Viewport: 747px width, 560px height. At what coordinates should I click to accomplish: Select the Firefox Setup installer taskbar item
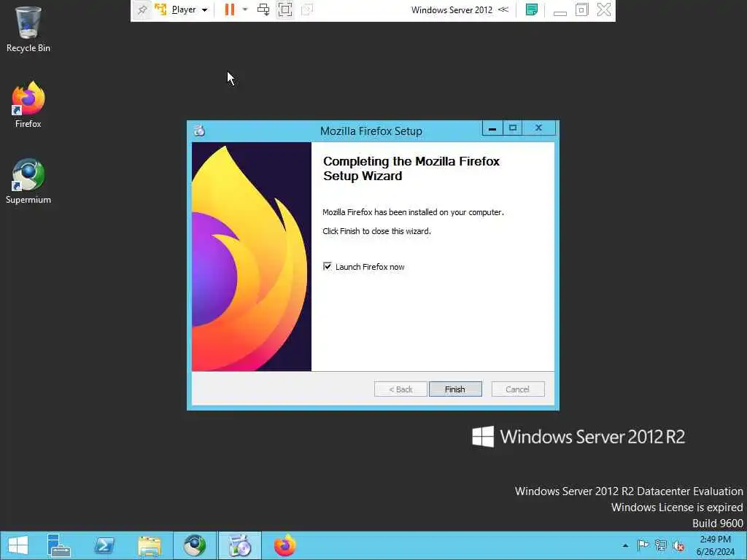tap(239, 545)
